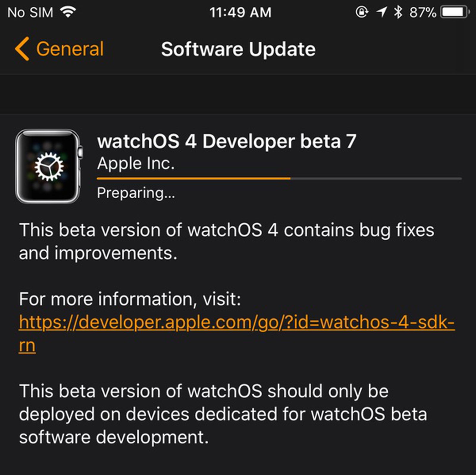Tap the location arrow icon
476x475 pixels.
pos(382,11)
